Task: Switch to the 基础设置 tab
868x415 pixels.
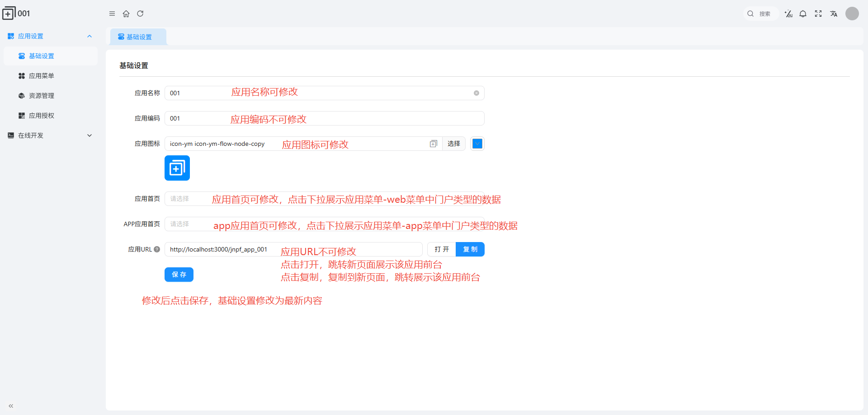Action: coord(139,37)
